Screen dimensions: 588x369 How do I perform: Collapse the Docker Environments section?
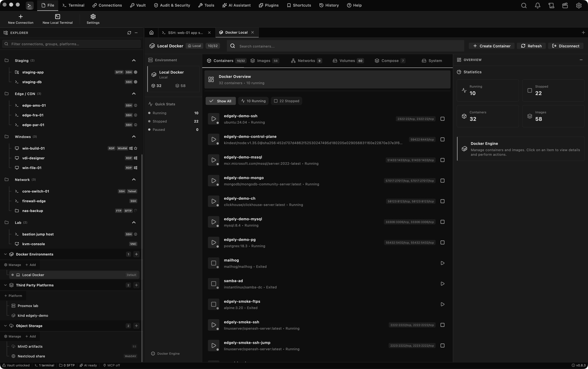coord(5,254)
